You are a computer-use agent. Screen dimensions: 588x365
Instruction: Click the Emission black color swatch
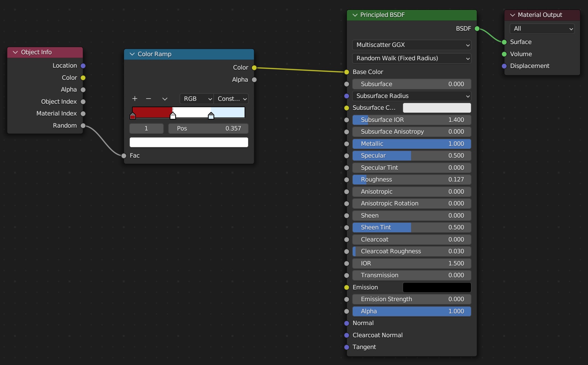click(x=437, y=287)
